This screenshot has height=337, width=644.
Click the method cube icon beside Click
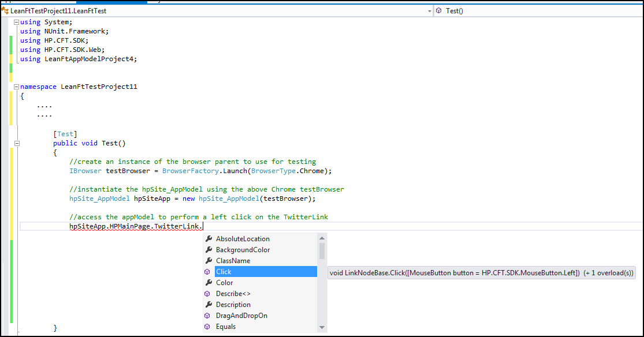click(x=208, y=272)
